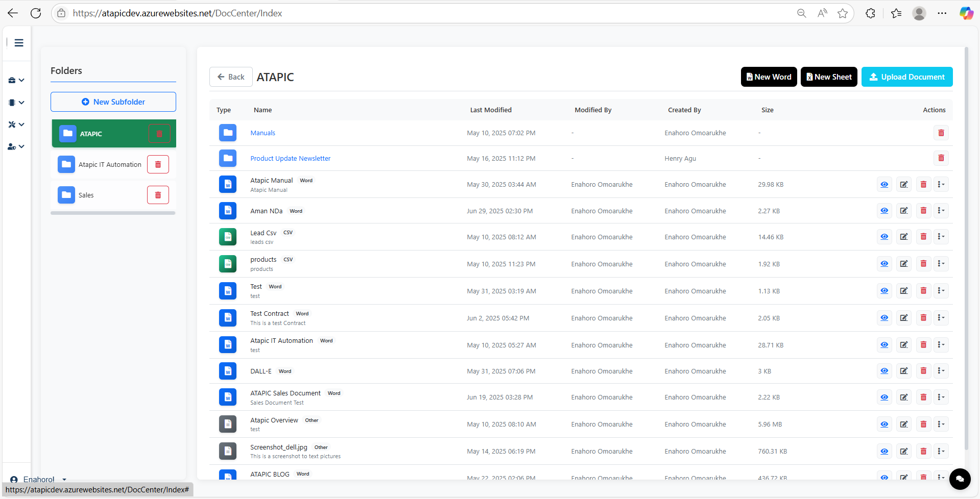980x499 pixels.
Task: View Atapic Overview with the eye icon
Action: tap(885, 424)
